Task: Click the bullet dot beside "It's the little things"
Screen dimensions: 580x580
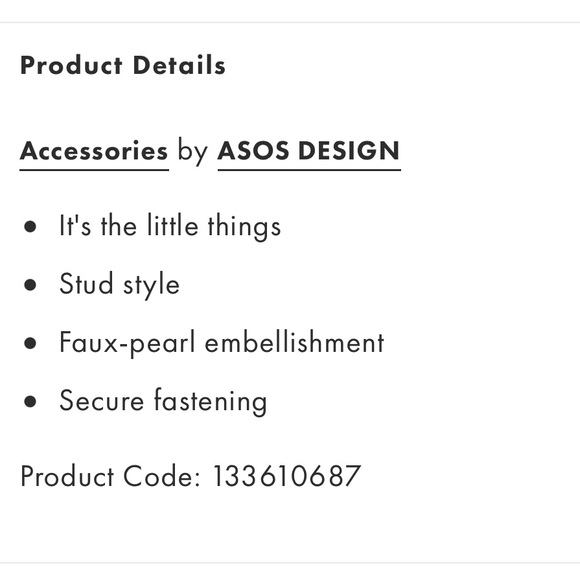Action: pos(30,227)
